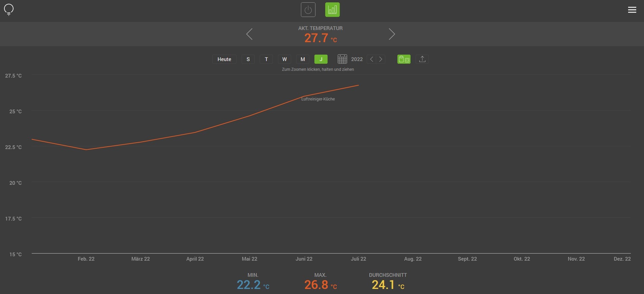Switch to the M (month) view
This screenshot has height=294, width=644.
point(303,59)
